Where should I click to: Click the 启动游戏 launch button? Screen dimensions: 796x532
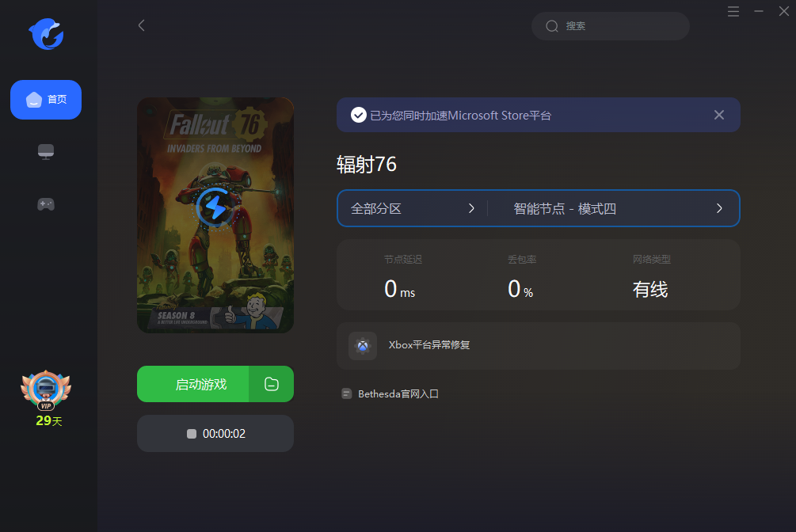(x=193, y=384)
